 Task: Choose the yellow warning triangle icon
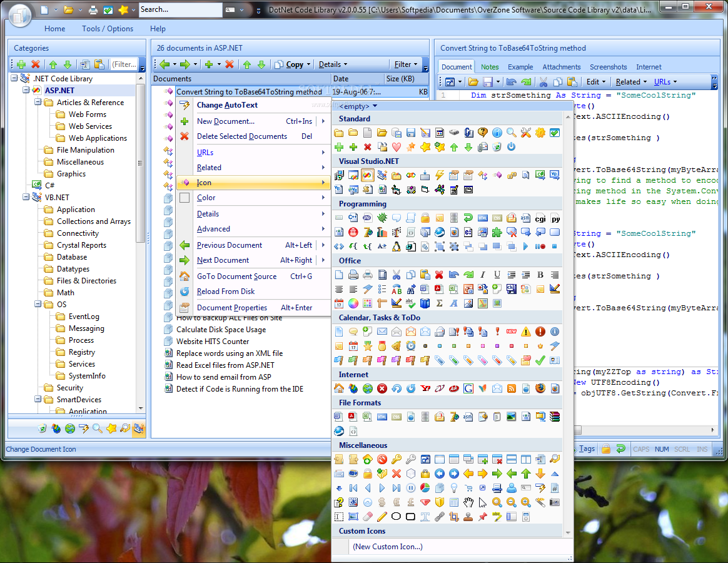click(x=525, y=332)
